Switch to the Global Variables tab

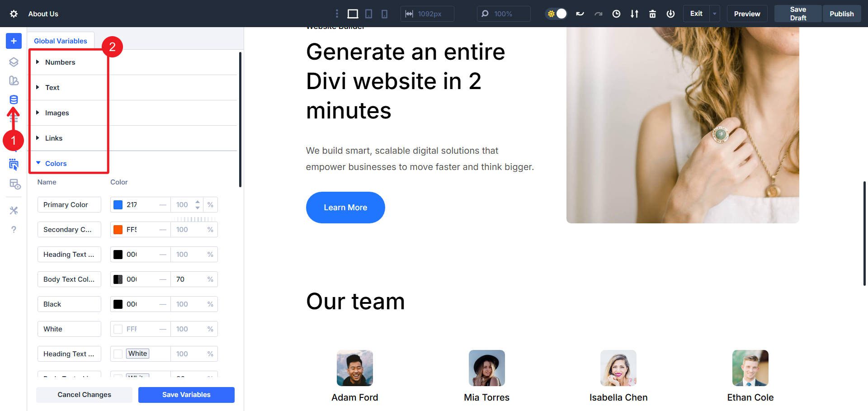(x=60, y=41)
